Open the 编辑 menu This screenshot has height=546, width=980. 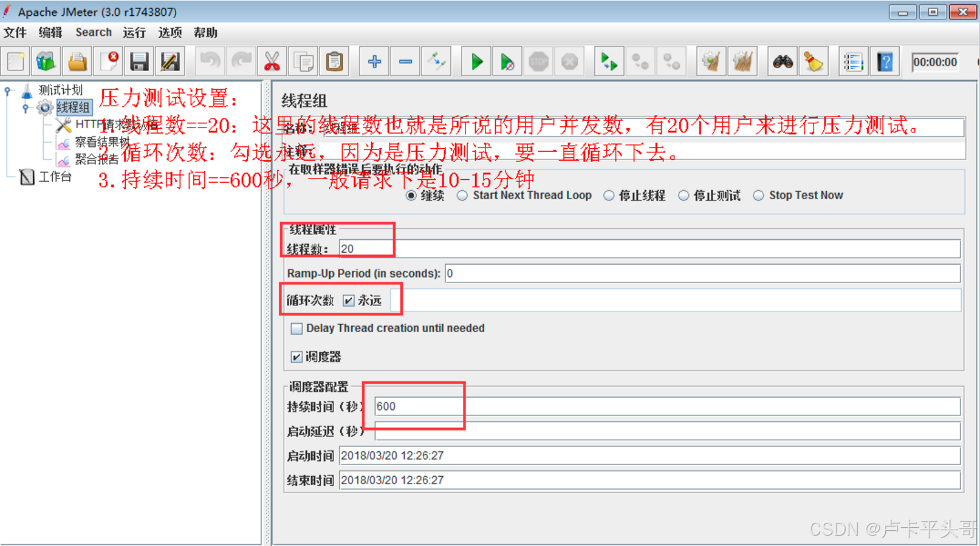pos(50,32)
